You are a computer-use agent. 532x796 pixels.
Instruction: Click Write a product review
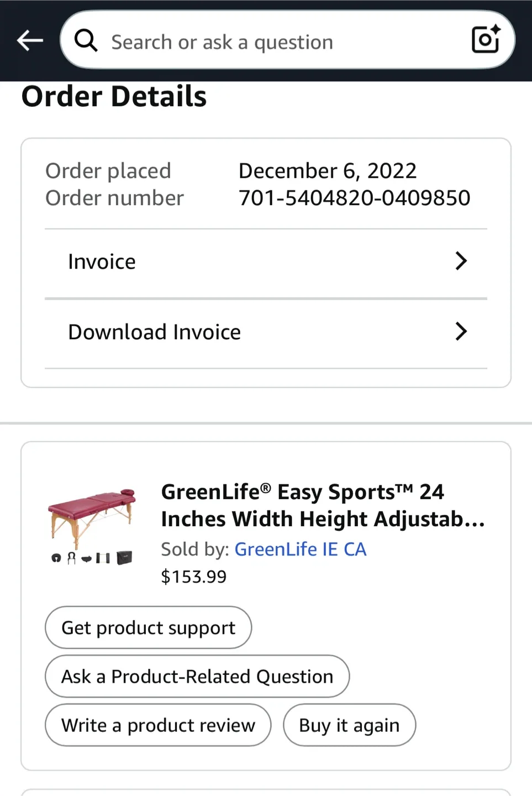(x=158, y=725)
